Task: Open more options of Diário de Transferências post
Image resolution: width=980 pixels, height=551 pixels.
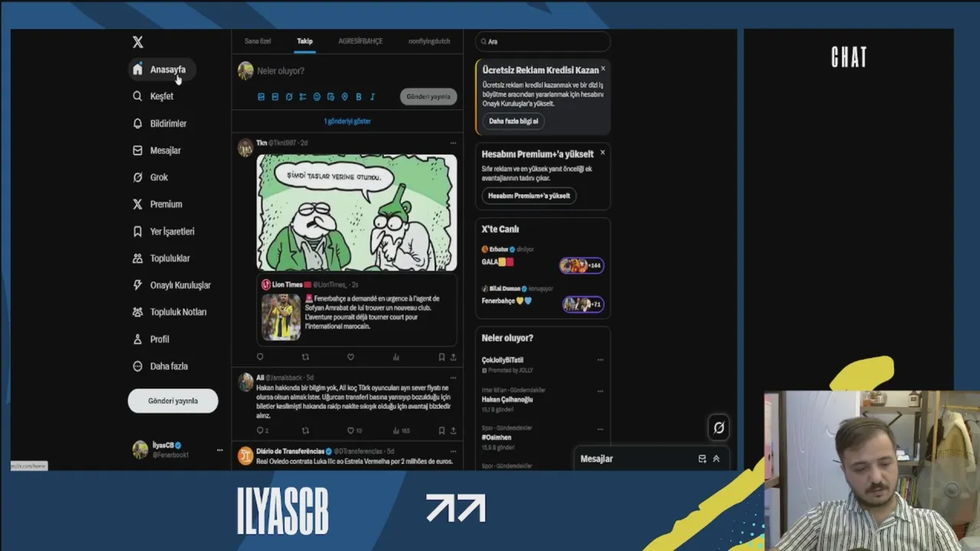Action: tap(453, 452)
